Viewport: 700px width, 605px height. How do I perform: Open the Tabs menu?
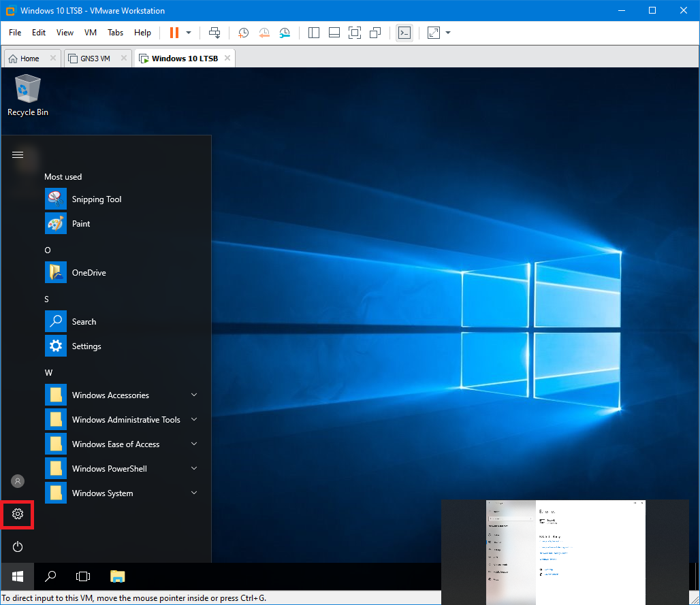(x=115, y=33)
